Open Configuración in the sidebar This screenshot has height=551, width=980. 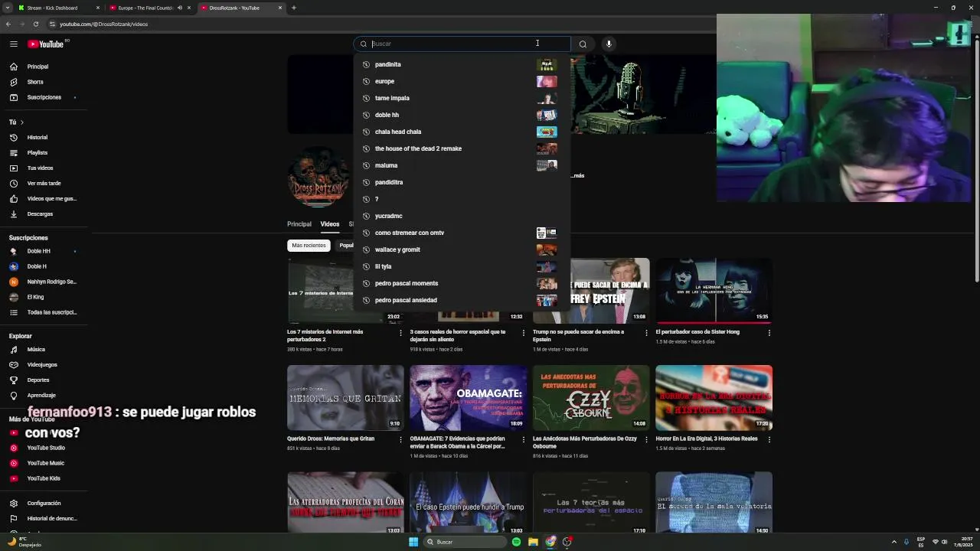point(44,503)
